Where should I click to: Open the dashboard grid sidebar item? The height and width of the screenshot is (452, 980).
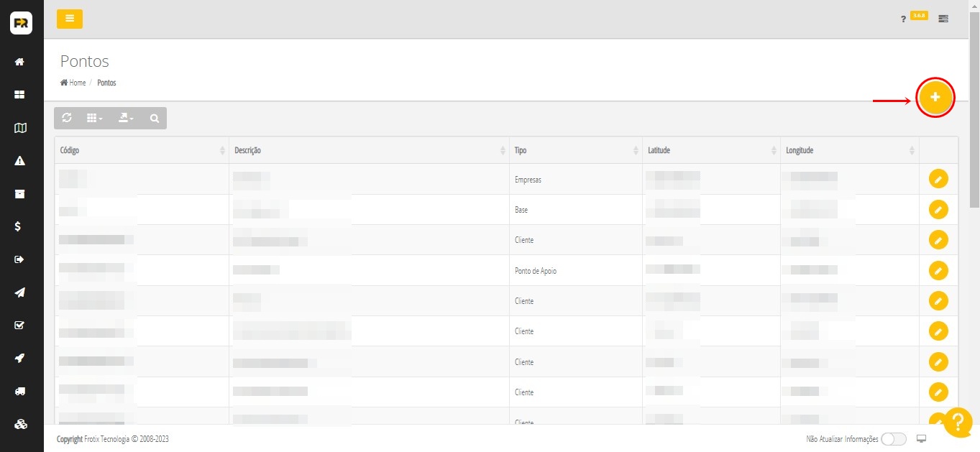coord(20,95)
